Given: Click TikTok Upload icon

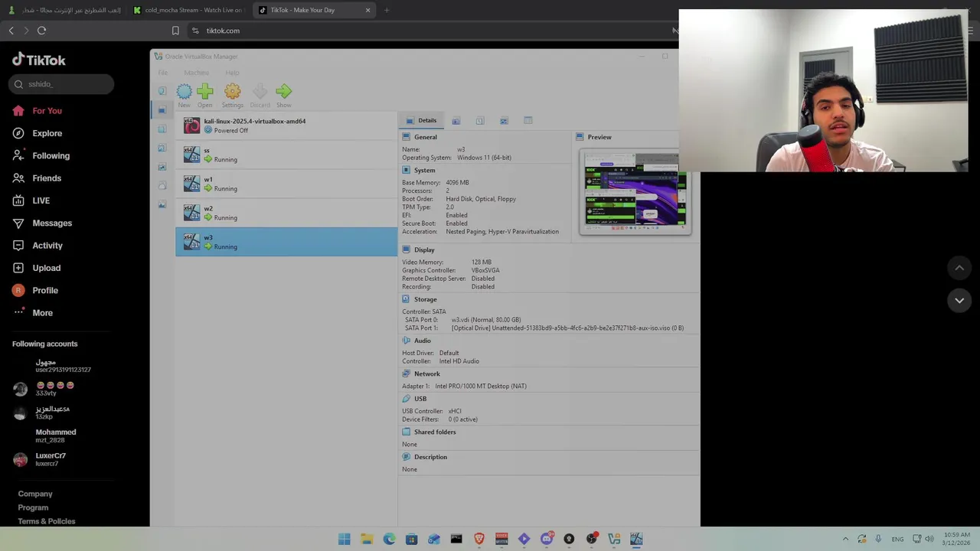Looking at the screenshot, I should point(18,268).
